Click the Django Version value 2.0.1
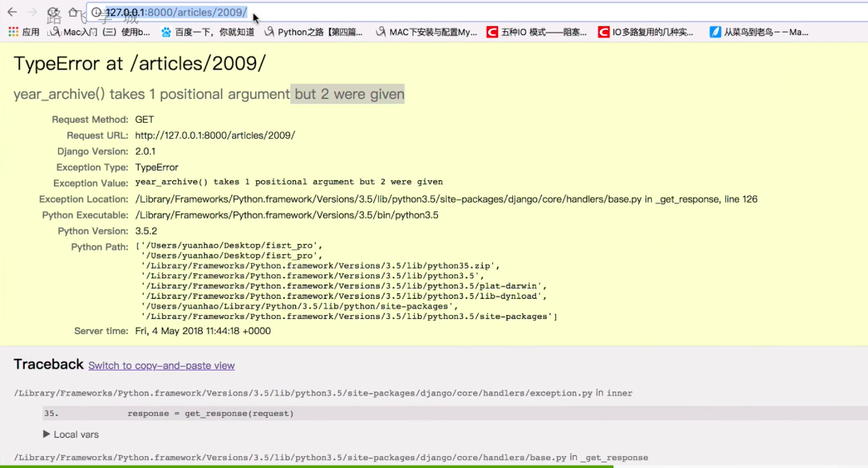 (145, 151)
